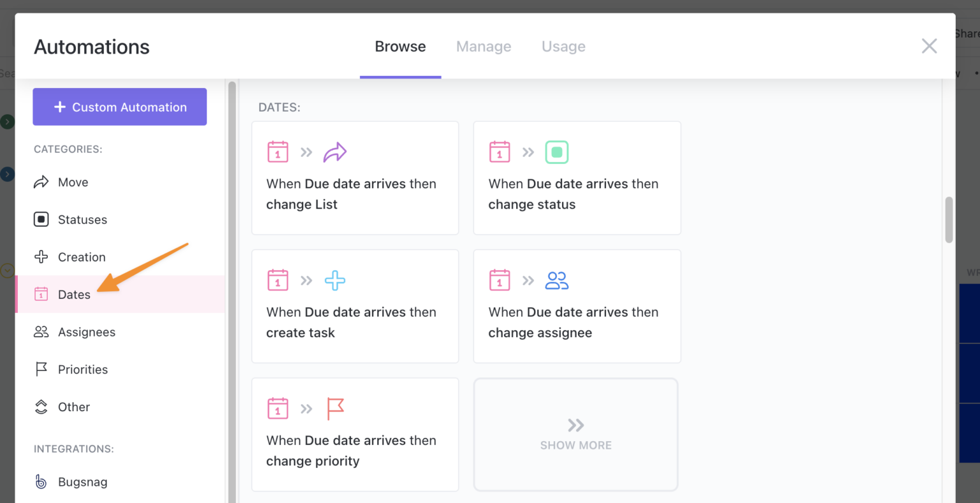The height and width of the screenshot is (503, 980).
Task: Switch to the Manage tab
Action: (484, 46)
